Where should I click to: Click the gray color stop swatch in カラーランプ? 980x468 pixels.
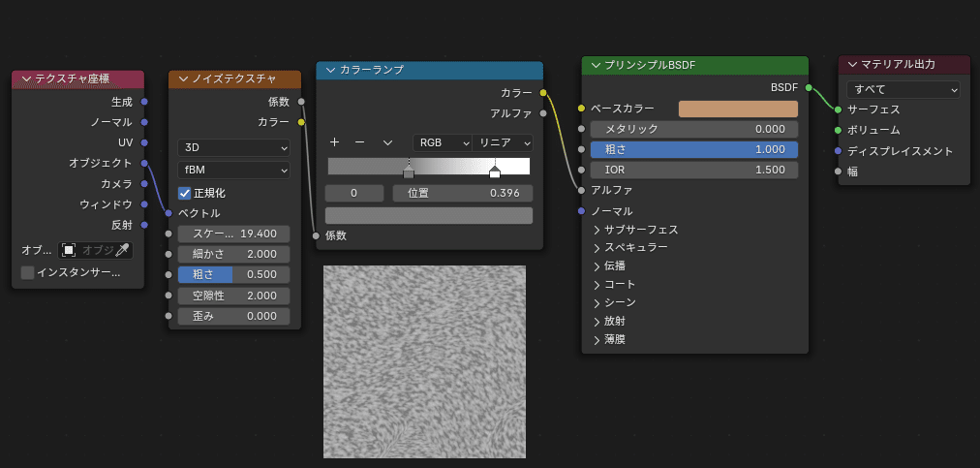click(x=429, y=215)
